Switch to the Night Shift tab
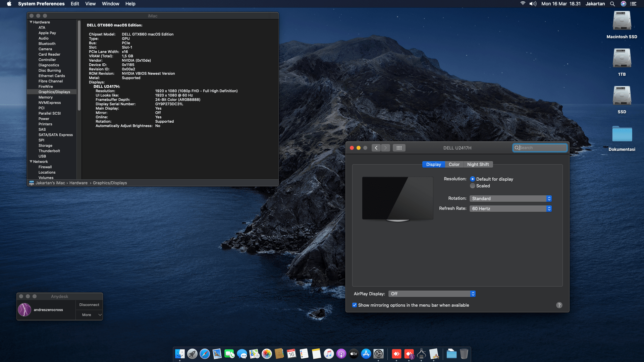The image size is (644, 362). 478,164
